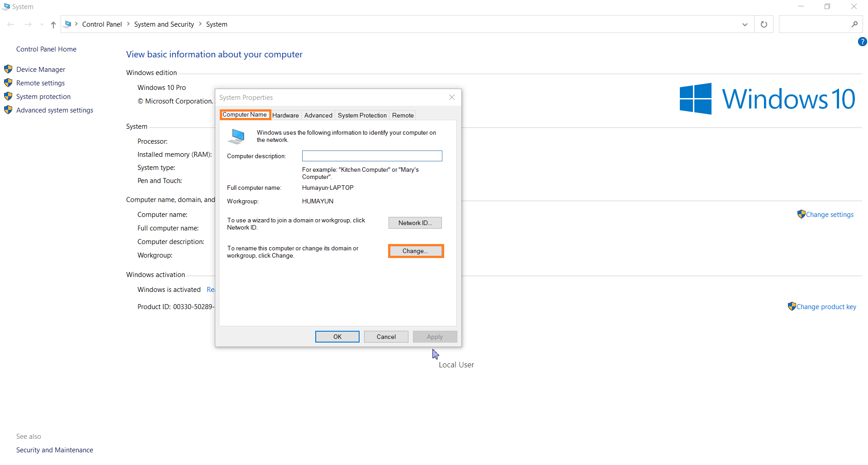Click 'Windows is activated' text

169,290
